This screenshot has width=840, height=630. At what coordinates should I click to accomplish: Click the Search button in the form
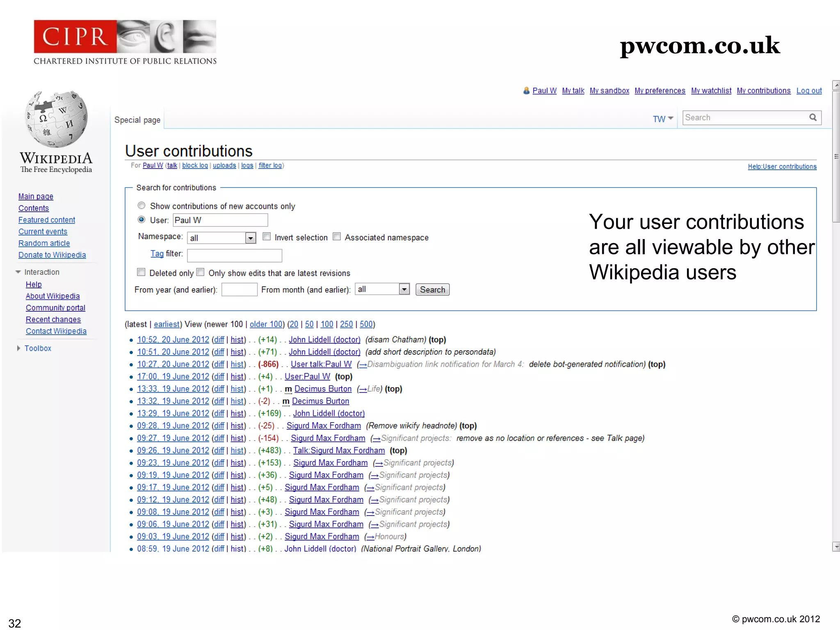tap(432, 290)
